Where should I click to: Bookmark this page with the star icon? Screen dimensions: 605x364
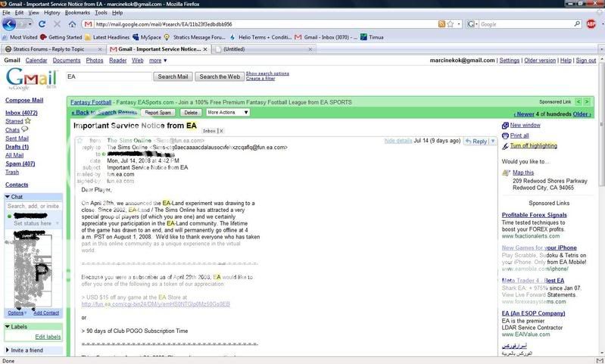451,24
